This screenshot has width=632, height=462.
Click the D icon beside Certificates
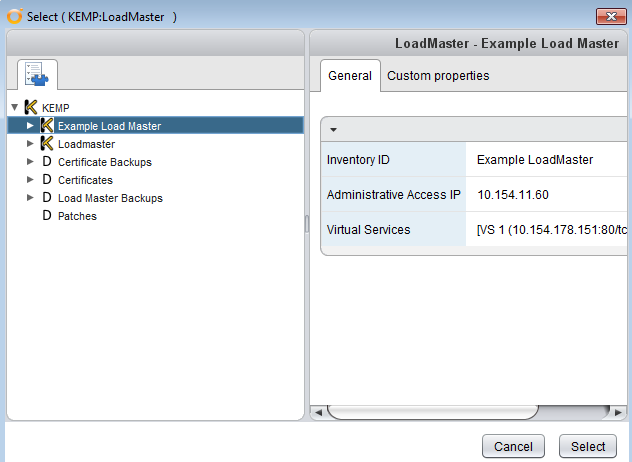coord(47,179)
